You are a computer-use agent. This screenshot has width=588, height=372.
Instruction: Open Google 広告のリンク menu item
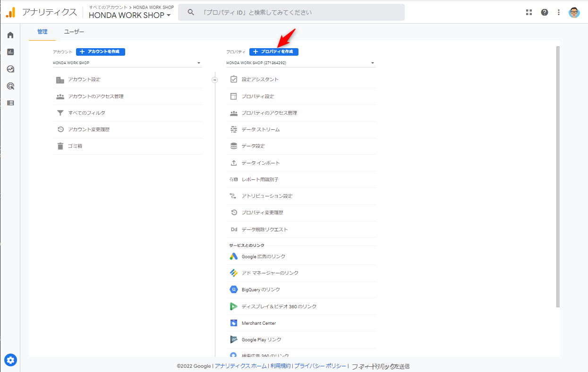click(301, 256)
